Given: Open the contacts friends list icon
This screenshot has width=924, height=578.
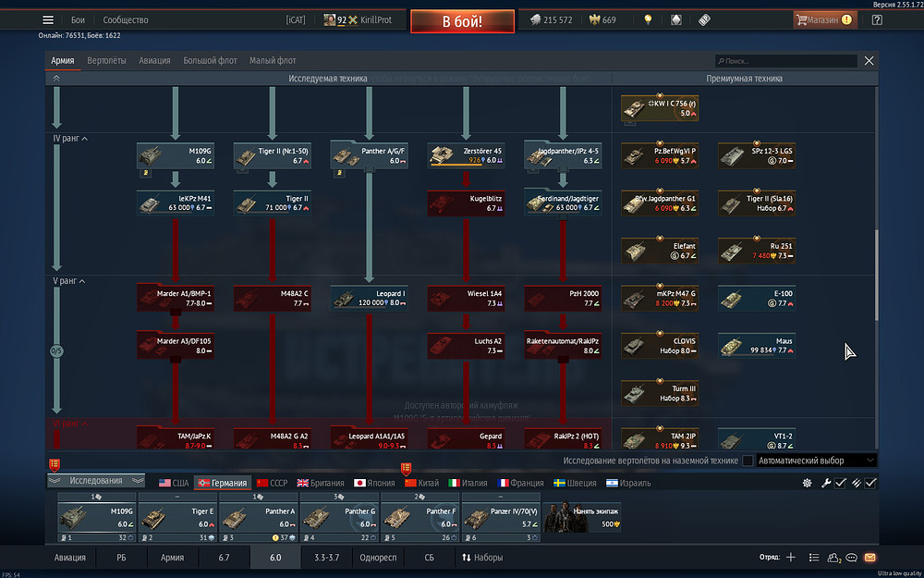Looking at the screenshot, I should tap(833, 558).
